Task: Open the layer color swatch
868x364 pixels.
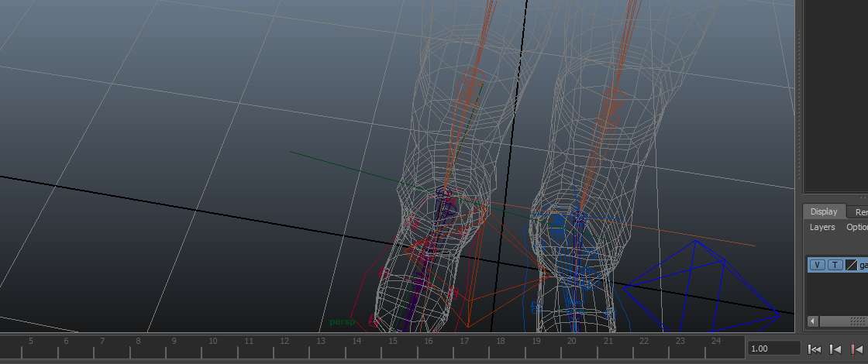Action: [x=852, y=266]
